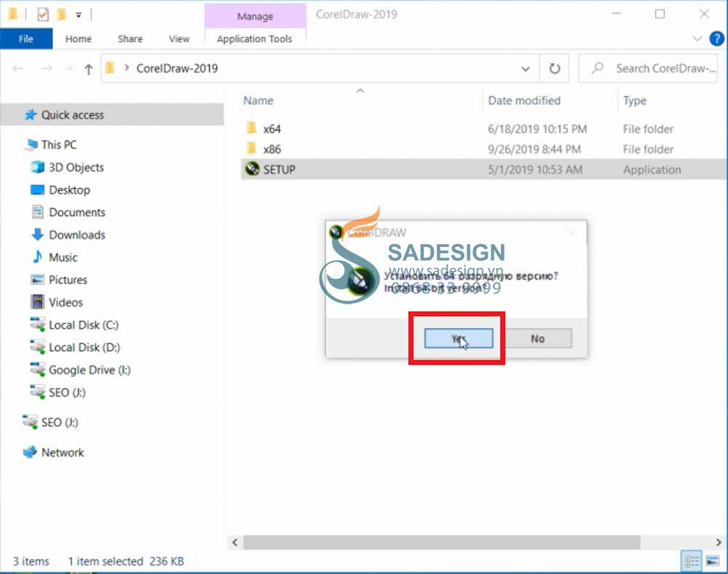Sort by the Name column header
This screenshot has width=728, height=574.
click(258, 101)
